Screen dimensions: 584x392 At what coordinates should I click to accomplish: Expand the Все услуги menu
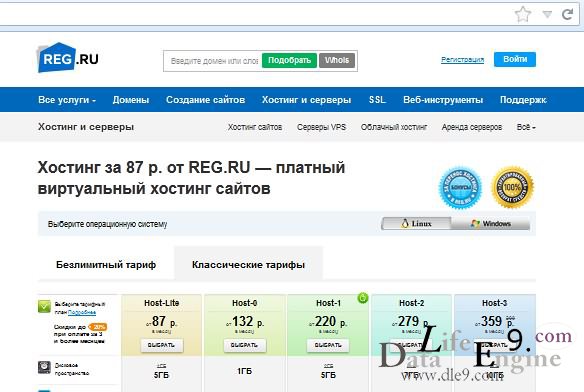coord(67,100)
